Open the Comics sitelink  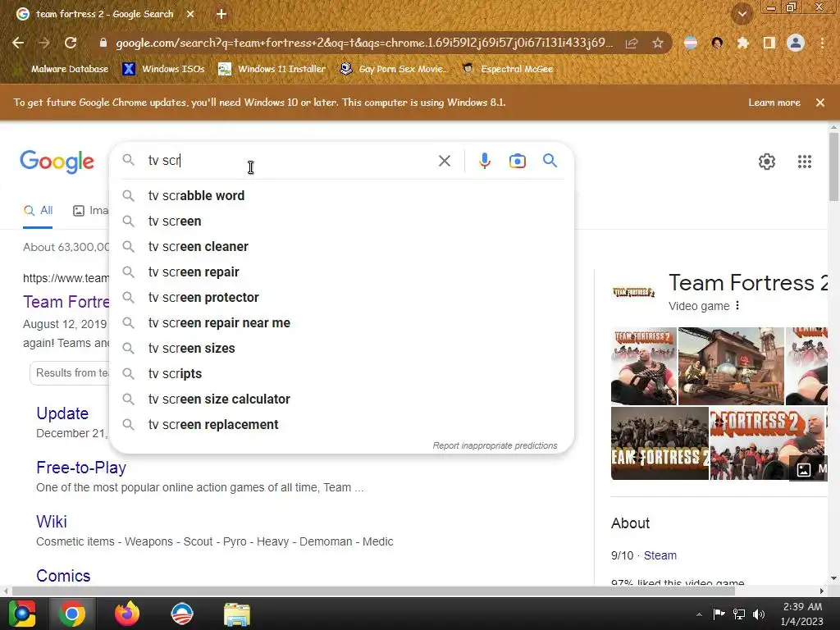click(63, 575)
